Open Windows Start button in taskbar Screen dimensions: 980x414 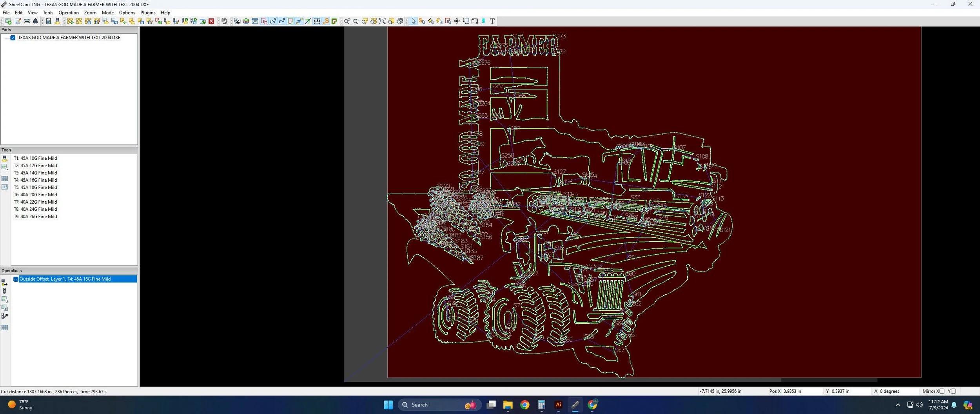[x=388, y=405]
